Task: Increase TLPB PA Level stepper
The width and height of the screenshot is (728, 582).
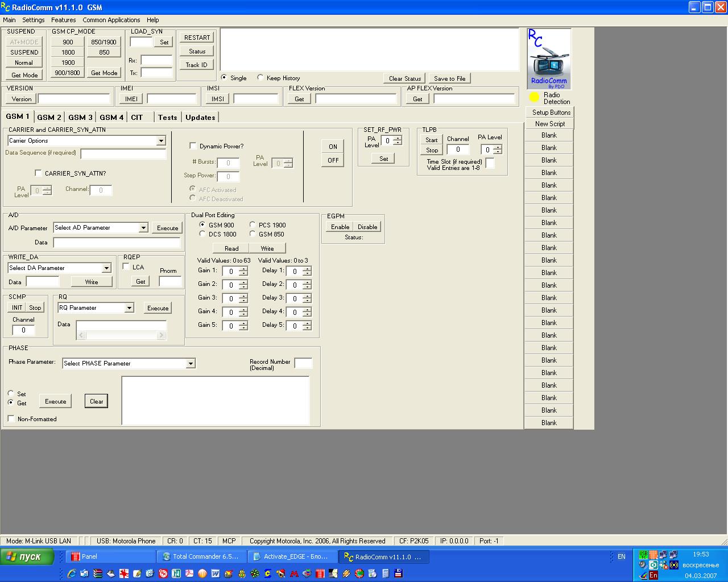Action: [x=498, y=147]
